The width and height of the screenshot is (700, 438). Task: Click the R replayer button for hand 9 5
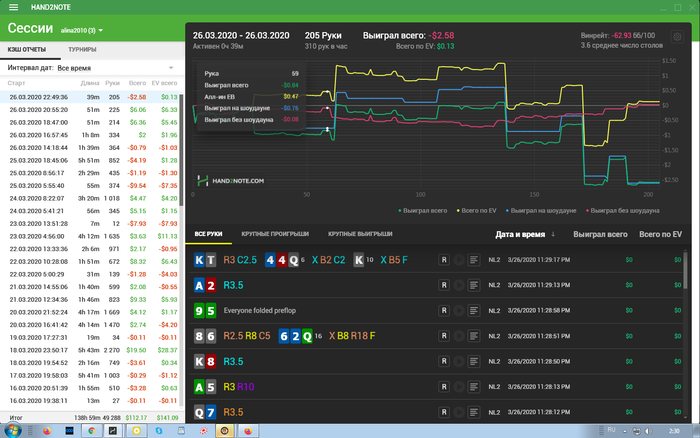(444, 310)
